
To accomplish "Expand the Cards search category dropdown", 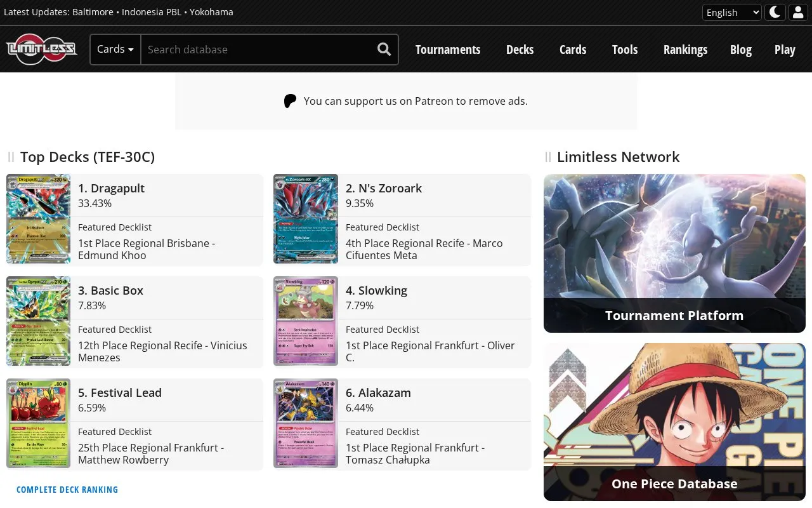I will 115,50.
